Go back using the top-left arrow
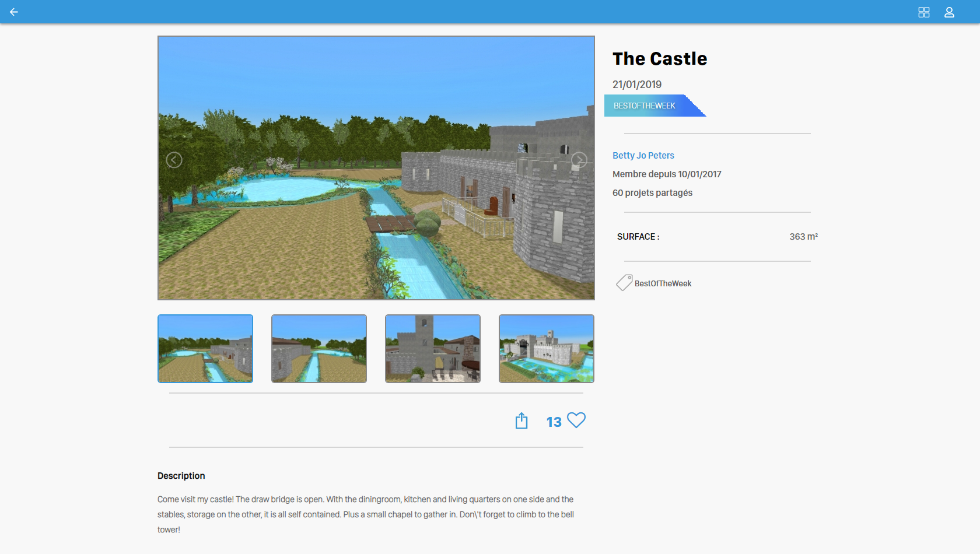980x554 pixels. (14, 12)
